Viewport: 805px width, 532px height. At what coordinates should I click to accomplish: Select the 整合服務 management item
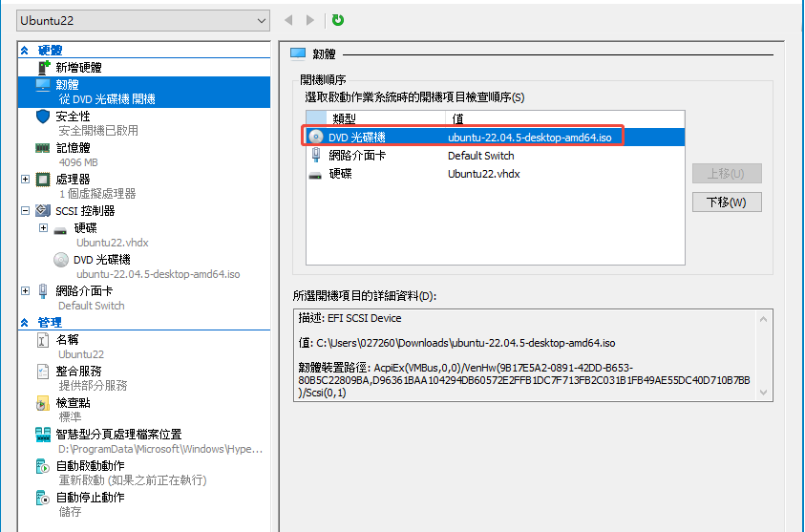pos(78,372)
